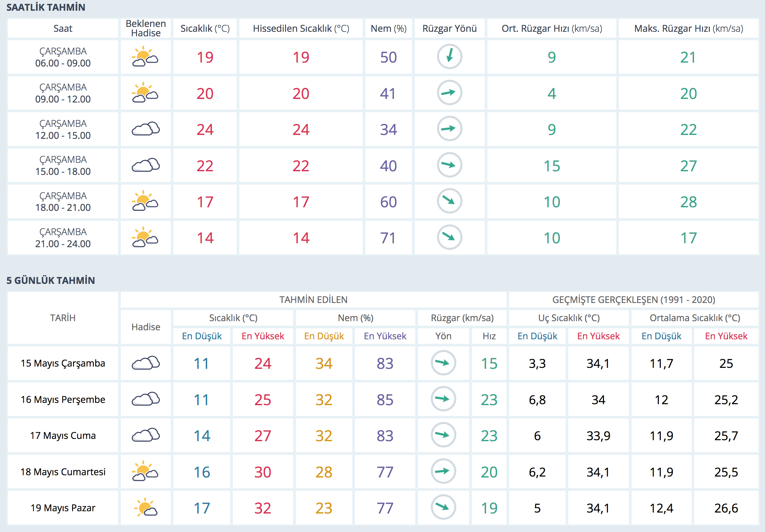Click the cloudy icon for 12.00 - 15.00
Screen dimensions: 765x532
click(145, 129)
